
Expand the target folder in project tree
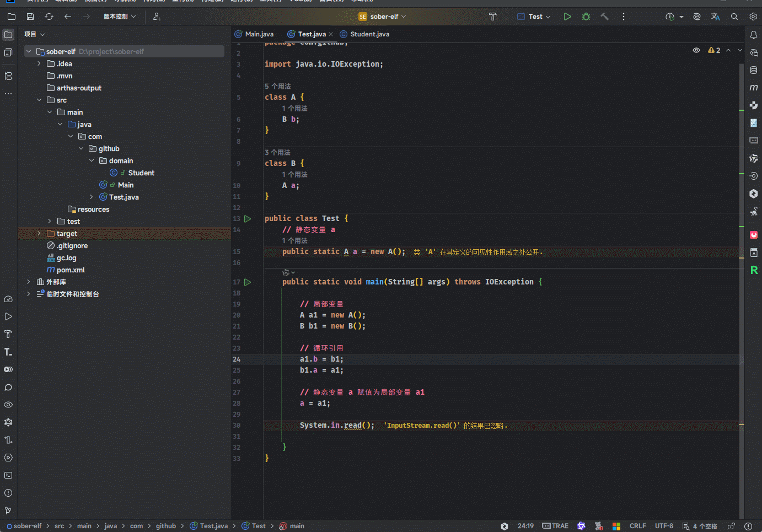point(39,234)
